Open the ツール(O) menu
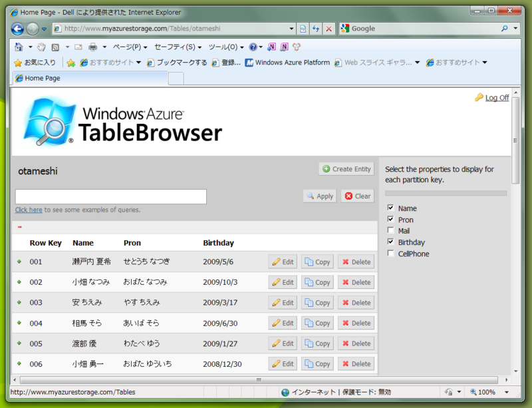The width and height of the screenshot is (532, 408). coord(226,47)
